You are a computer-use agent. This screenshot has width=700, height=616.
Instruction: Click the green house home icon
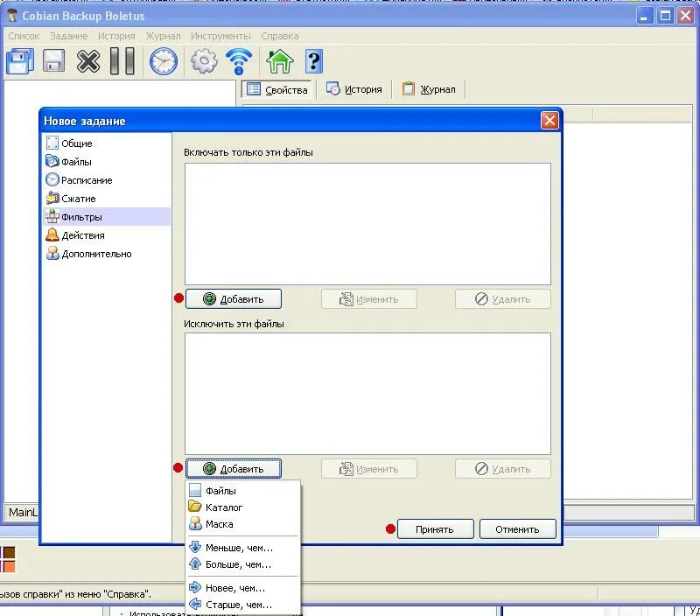(x=279, y=61)
